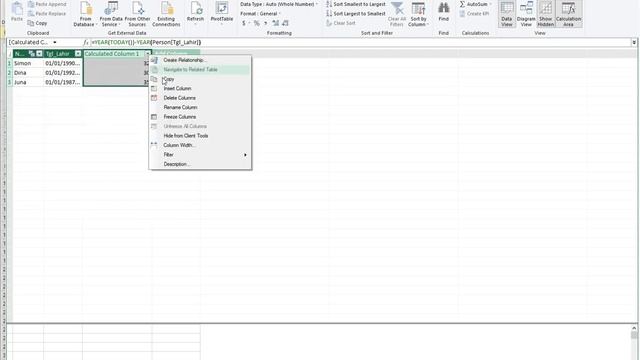The image size is (640, 360).
Task: Click the fx insert function icon
Action: [x=86, y=42]
